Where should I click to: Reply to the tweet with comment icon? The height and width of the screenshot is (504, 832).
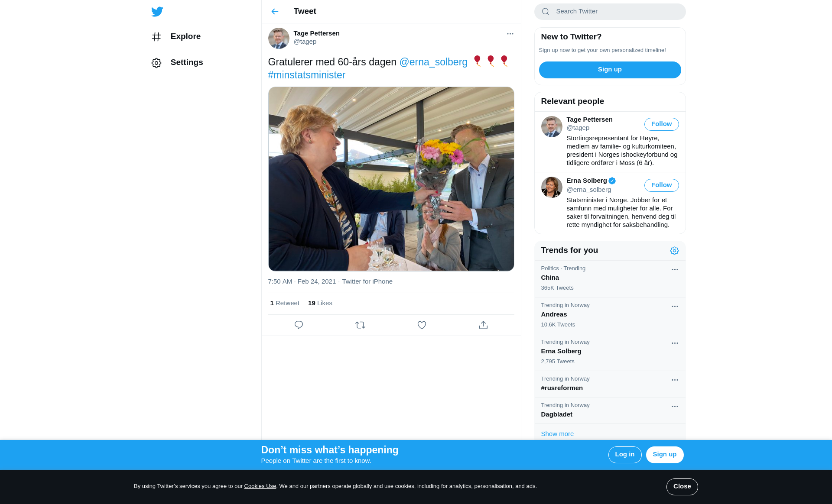(x=299, y=325)
